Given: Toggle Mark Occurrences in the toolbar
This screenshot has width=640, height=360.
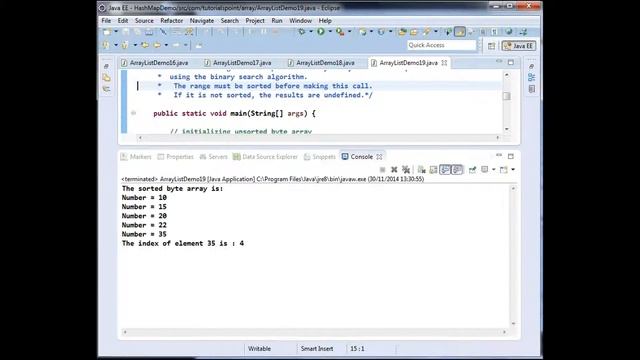Looking at the screenshot, I should coord(460,31).
